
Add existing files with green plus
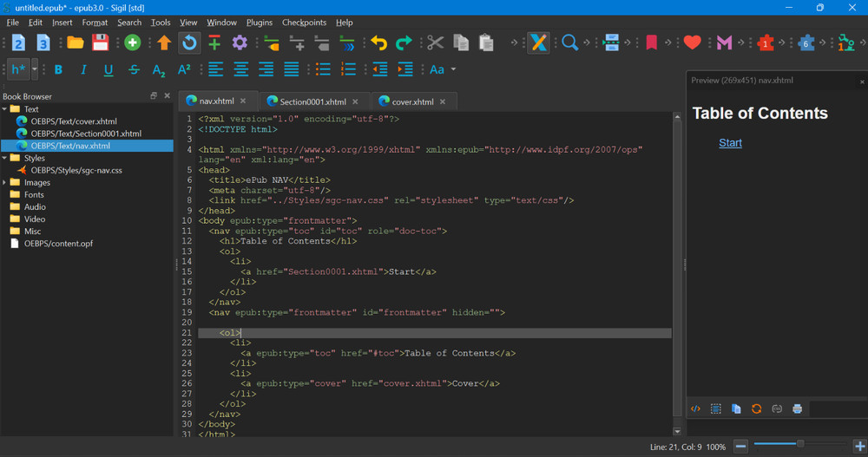132,42
